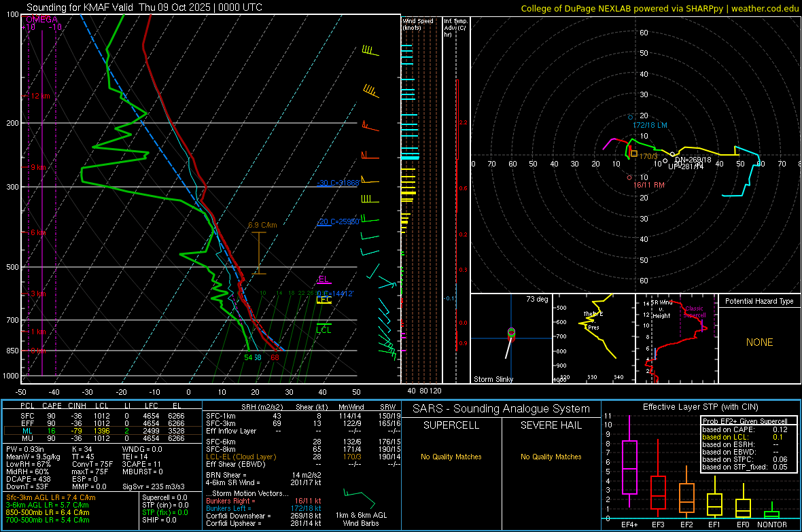
Task: Select the OMEGA label on the skew-T
Action: coord(41,20)
